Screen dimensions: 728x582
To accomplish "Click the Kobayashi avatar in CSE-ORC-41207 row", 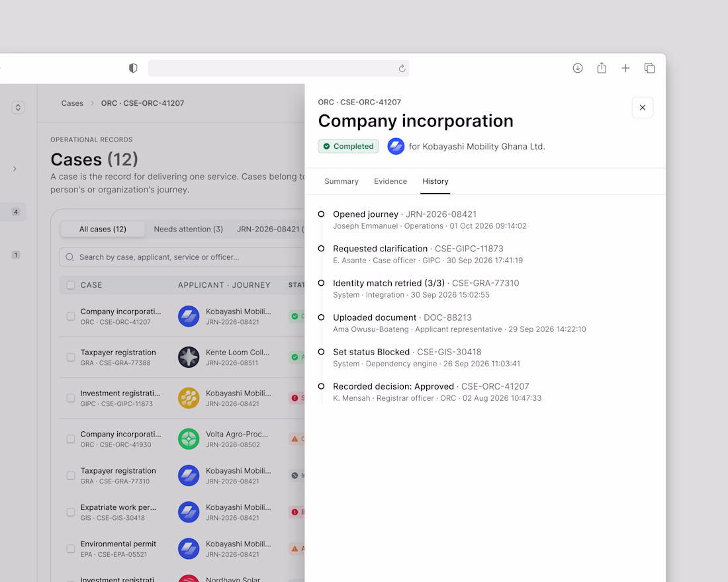I will [x=189, y=316].
